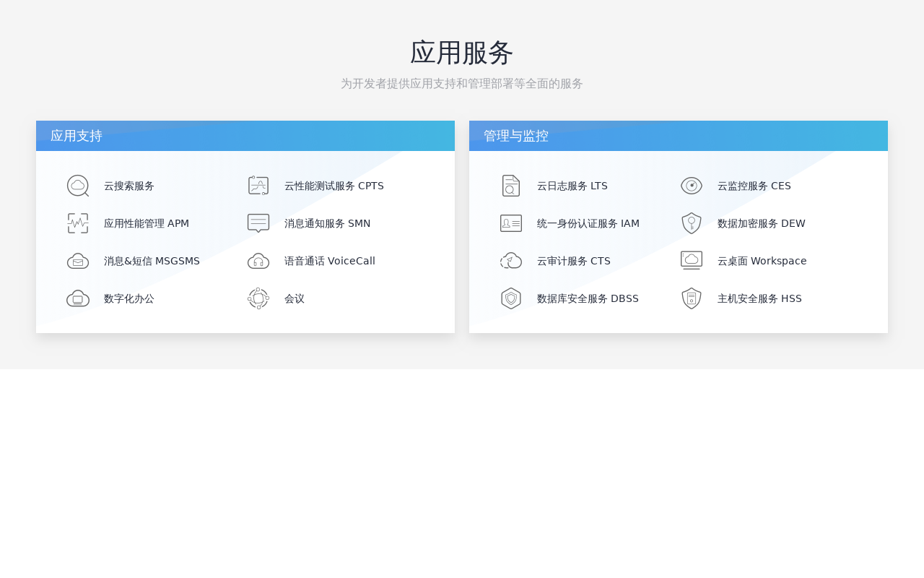Image resolution: width=924 pixels, height=578 pixels.
Task: Select the 云桌面 Workspace cloud icon
Action: pyautogui.click(x=691, y=261)
